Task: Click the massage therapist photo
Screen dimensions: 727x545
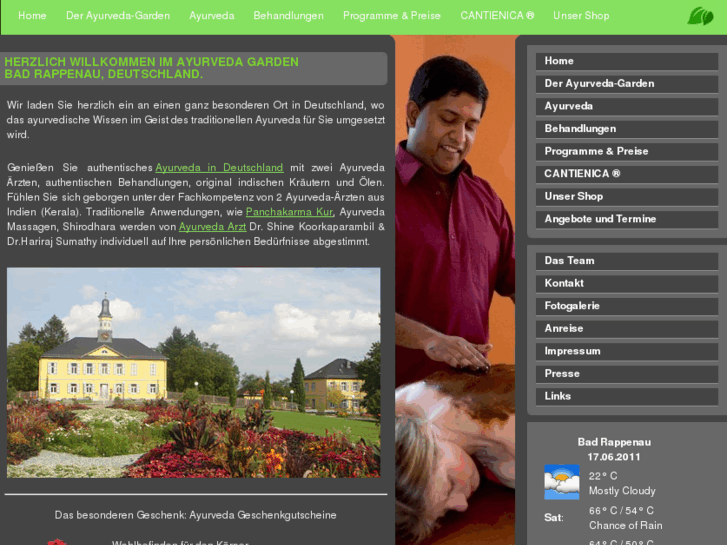Action: 455,290
